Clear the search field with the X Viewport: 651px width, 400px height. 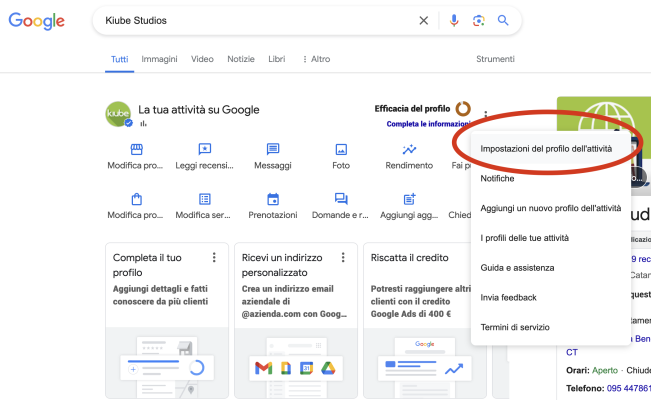423,20
